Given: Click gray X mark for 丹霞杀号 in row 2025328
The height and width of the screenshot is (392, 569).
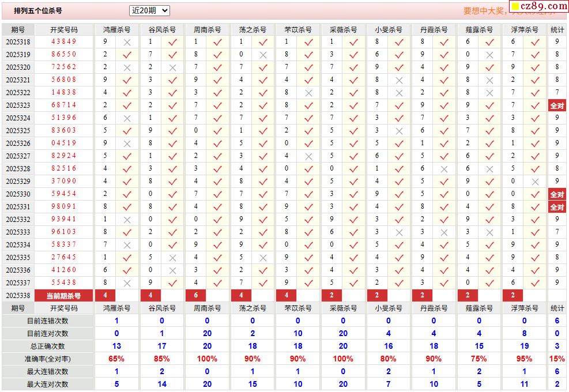Looking at the screenshot, I should point(444,169).
